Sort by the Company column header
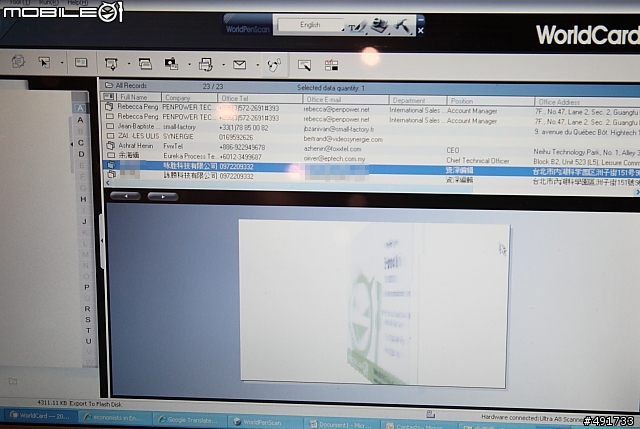640x429 pixels. click(189, 98)
